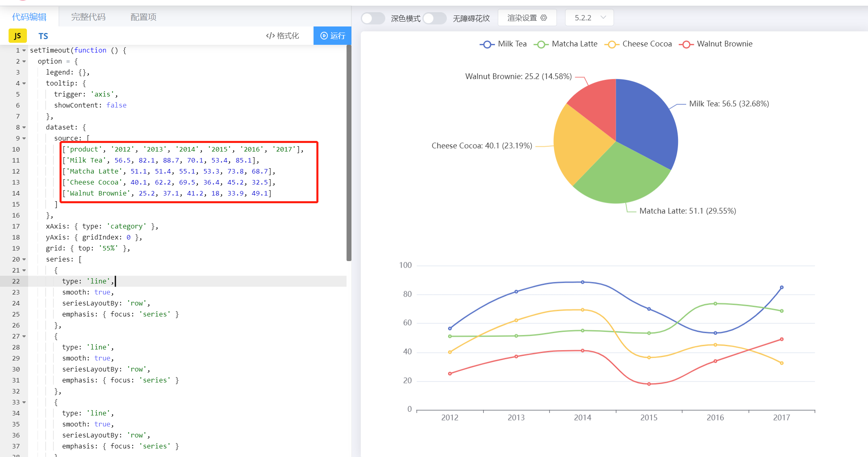Collapse fold arrow at line 2 option
The image size is (868, 457).
(24, 62)
